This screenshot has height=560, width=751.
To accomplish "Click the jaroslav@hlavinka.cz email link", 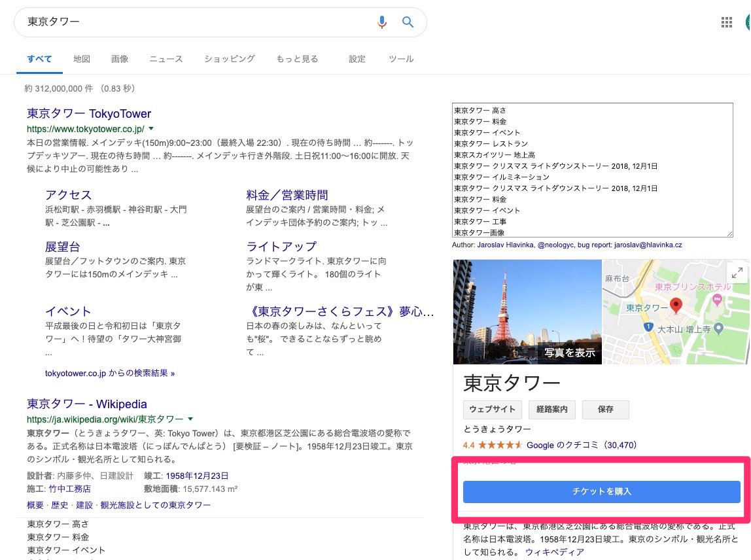I will [648, 245].
